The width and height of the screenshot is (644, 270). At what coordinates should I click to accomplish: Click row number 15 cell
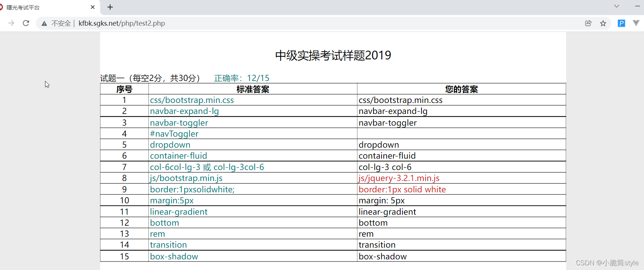pos(124,256)
